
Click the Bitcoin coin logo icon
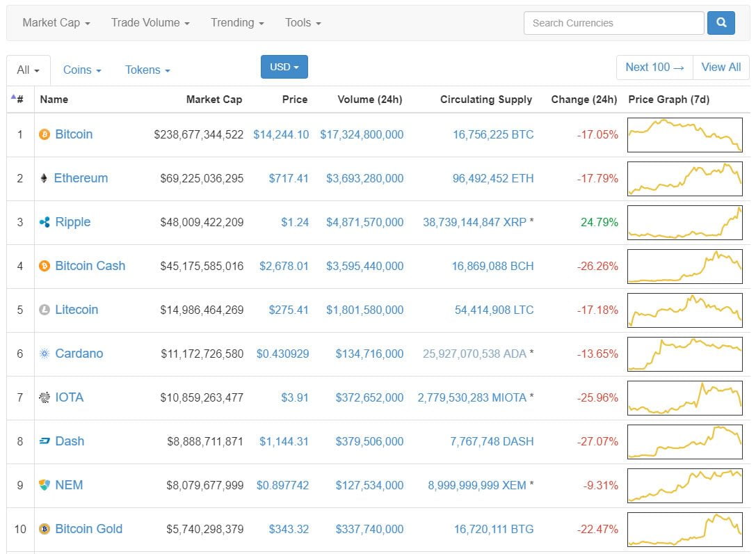(x=45, y=134)
